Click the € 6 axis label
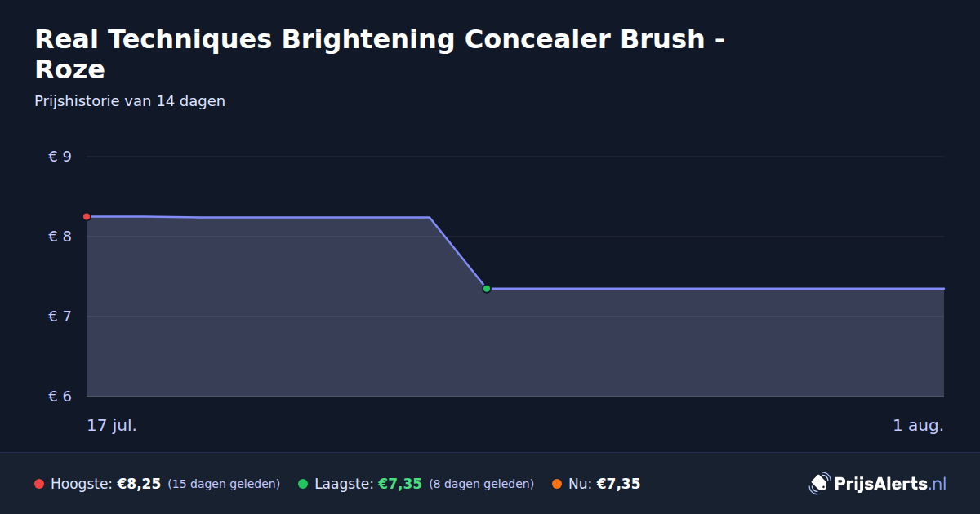Screen dimensions: 980x514 [60, 397]
